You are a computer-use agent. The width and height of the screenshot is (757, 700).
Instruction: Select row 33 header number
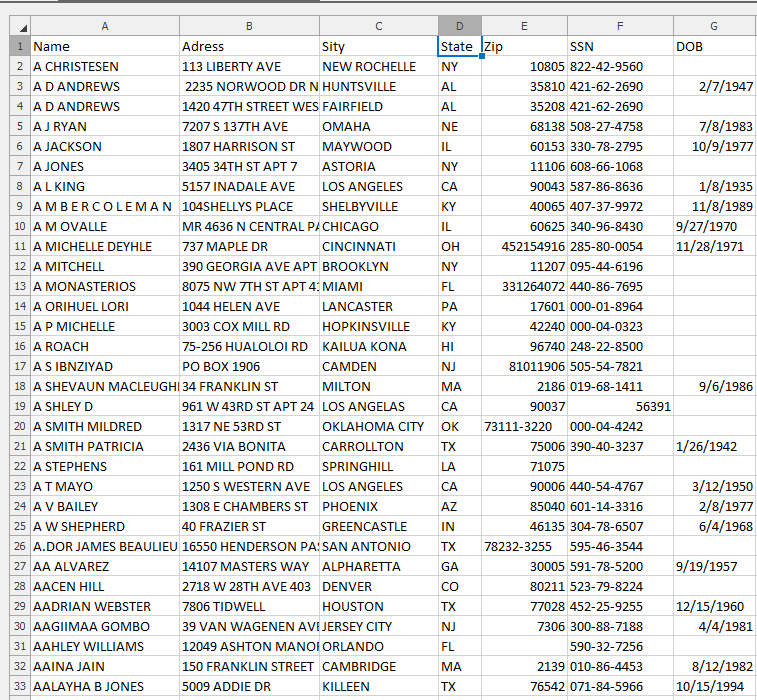coord(19,686)
